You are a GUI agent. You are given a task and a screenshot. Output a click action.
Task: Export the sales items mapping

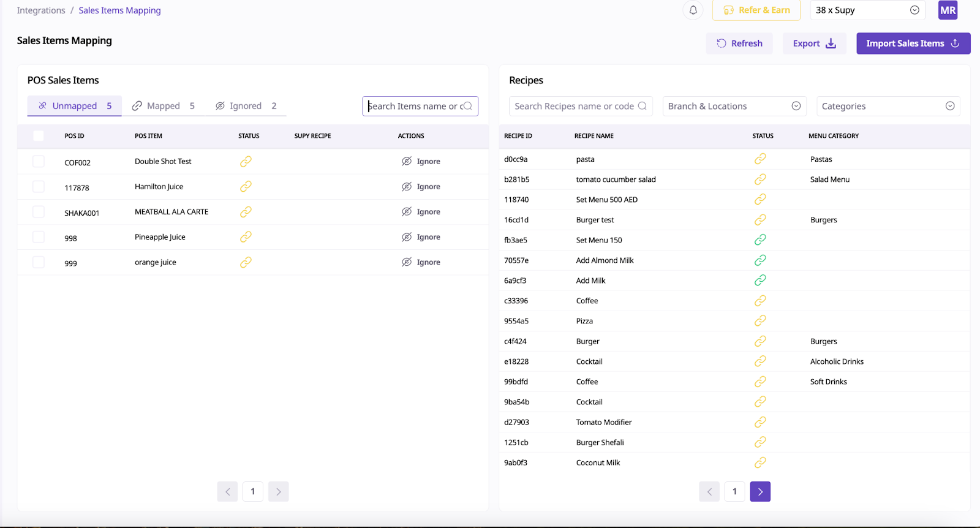[x=815, y=43]
